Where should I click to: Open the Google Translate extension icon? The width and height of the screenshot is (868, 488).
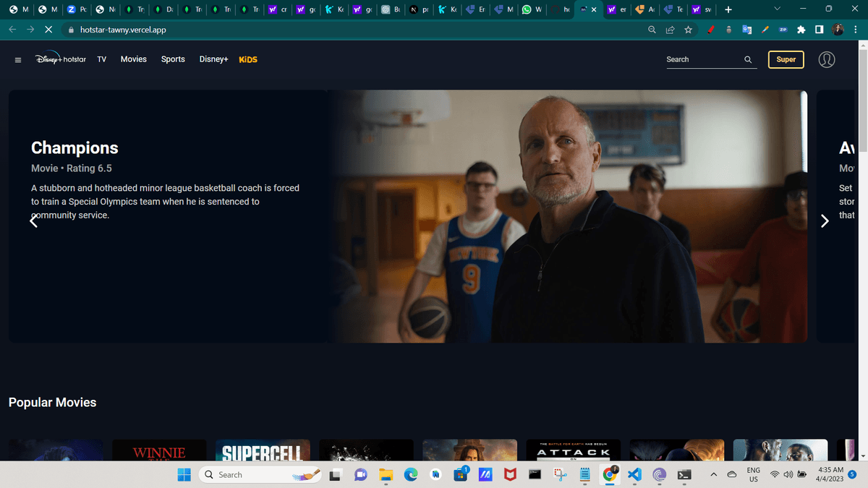pos(747,30)
